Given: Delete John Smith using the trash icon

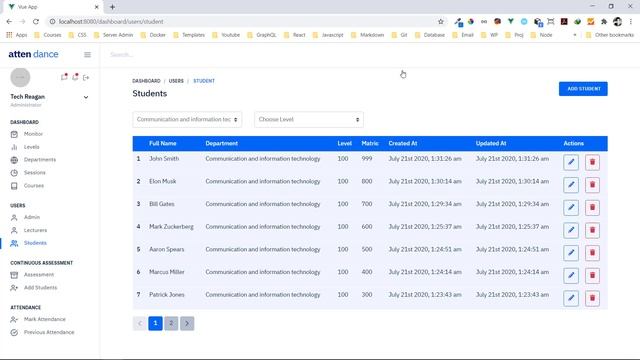Looking at the screenshot, I should click(x=592, y=162).
